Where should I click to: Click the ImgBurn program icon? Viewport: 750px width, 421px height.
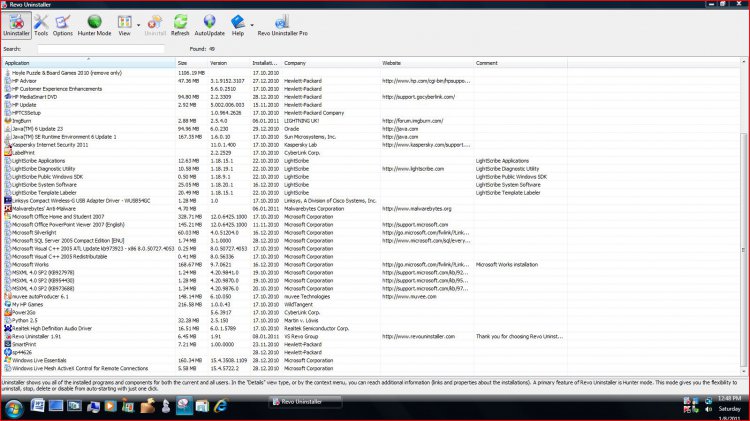(8, 121)
